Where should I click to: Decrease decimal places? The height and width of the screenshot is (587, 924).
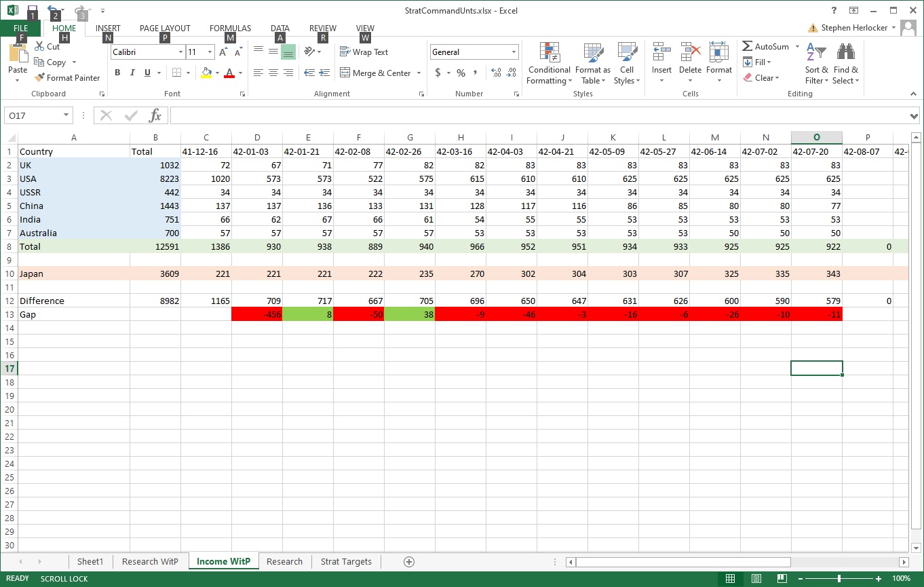[512, 73]
